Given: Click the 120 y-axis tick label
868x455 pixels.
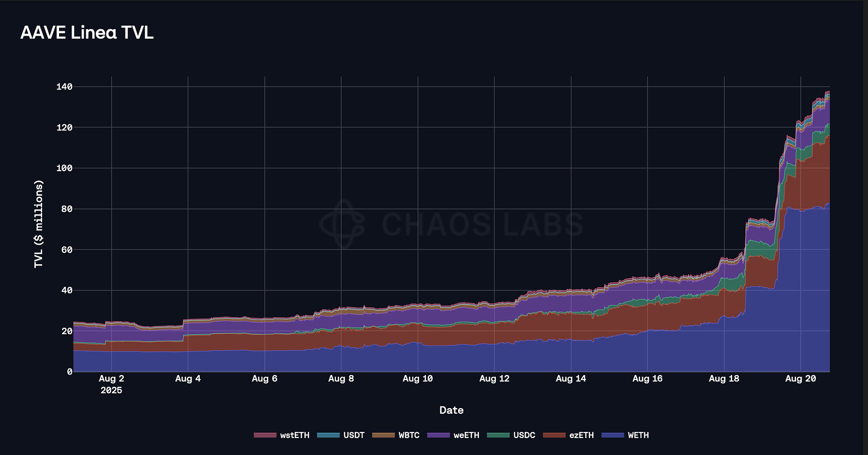Looking at the screenshot, I should [x=64, y=127].
